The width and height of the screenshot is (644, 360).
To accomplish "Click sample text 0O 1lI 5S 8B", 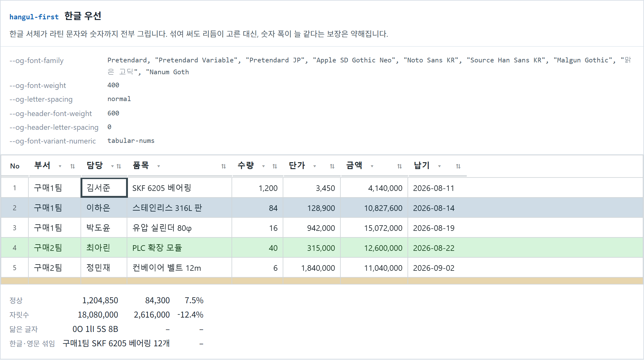I will click(x=95, y=329).
